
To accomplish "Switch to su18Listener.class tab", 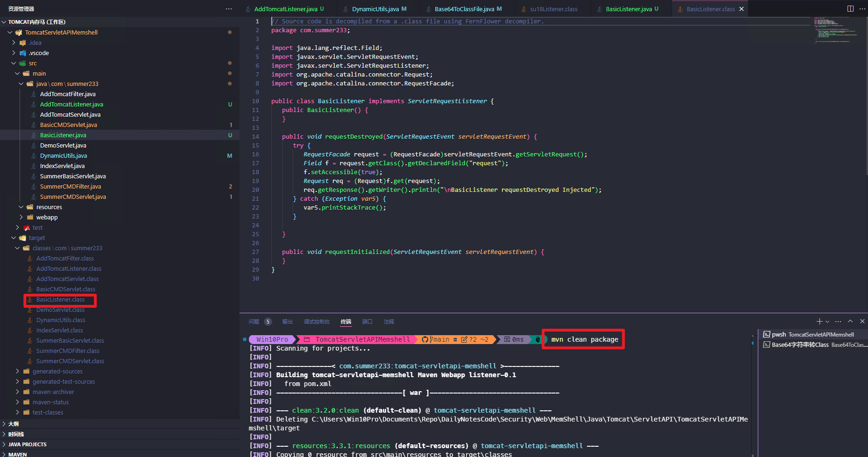I will point(553,9).
